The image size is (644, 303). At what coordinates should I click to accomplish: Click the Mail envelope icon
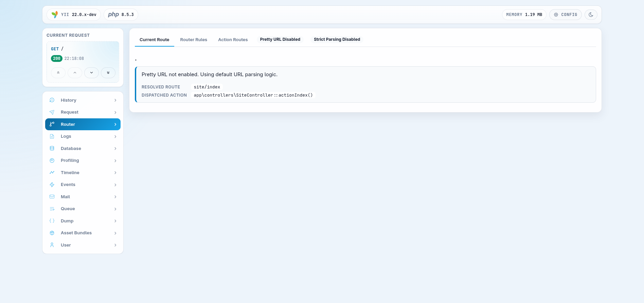tap(52, 197)
